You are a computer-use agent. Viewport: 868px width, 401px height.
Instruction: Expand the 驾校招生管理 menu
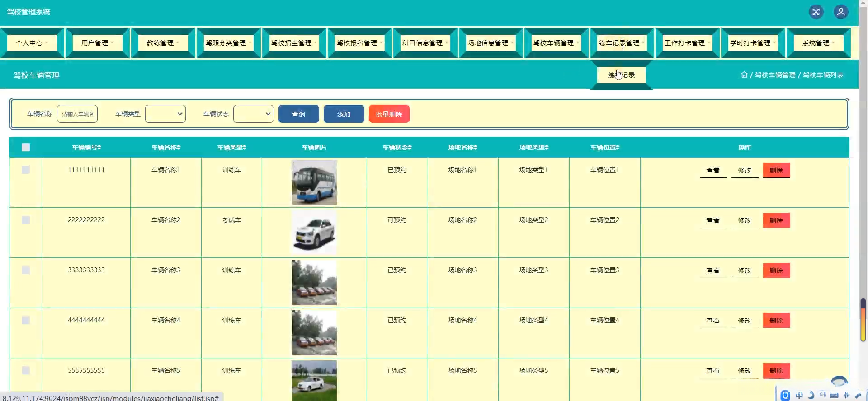(x=294, y=43)
